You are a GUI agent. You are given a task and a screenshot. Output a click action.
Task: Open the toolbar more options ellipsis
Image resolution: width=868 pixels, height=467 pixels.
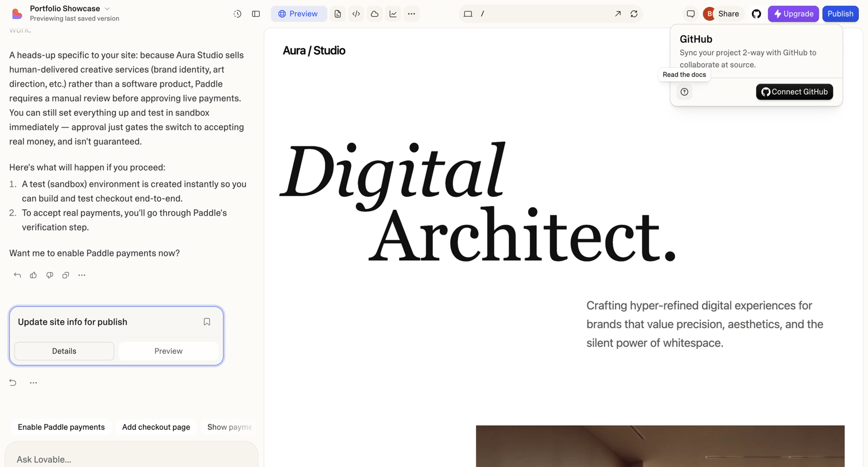pos(412,14)
